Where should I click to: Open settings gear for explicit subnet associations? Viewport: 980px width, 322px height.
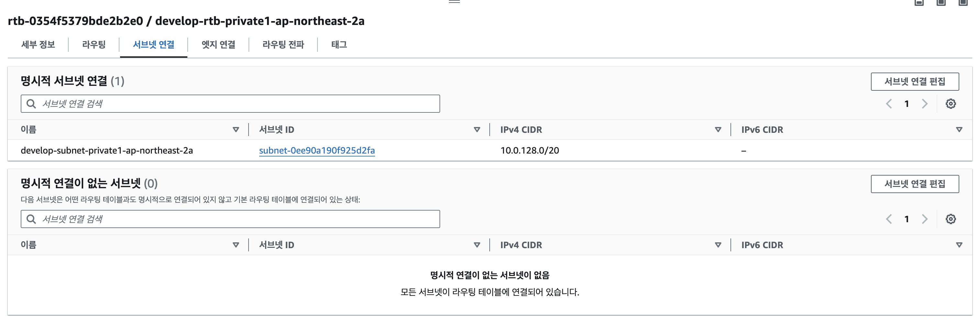click(950, 104)
